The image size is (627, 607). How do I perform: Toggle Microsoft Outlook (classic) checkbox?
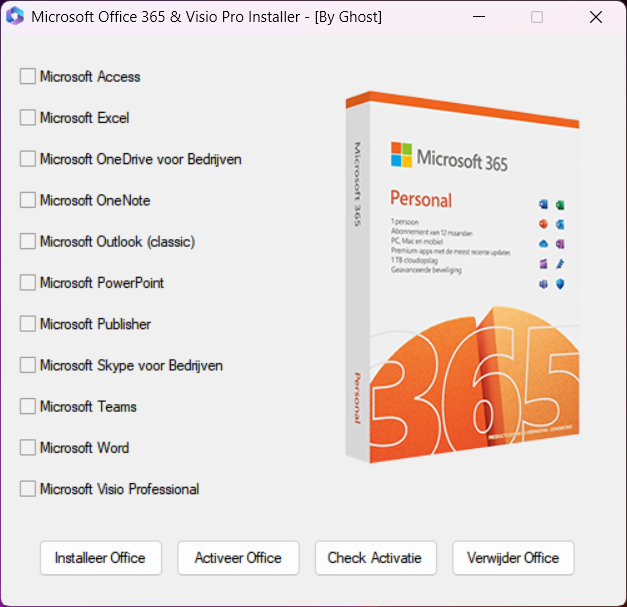pyautogui.click(x=28, y=242)
